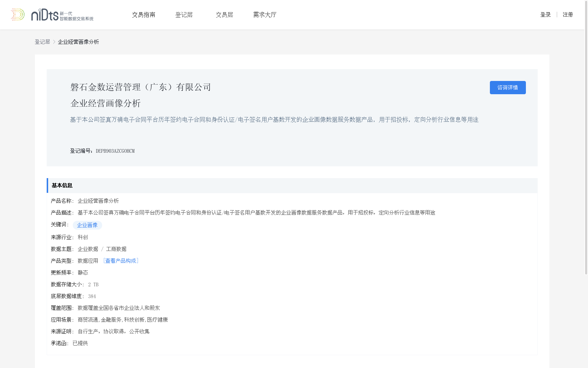Click the 咨询详情 button
This screenshot has width=588, height=368.
tap(508, 88)
